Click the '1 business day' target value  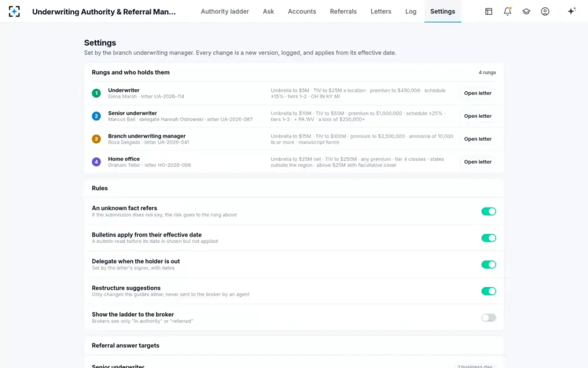474,366
